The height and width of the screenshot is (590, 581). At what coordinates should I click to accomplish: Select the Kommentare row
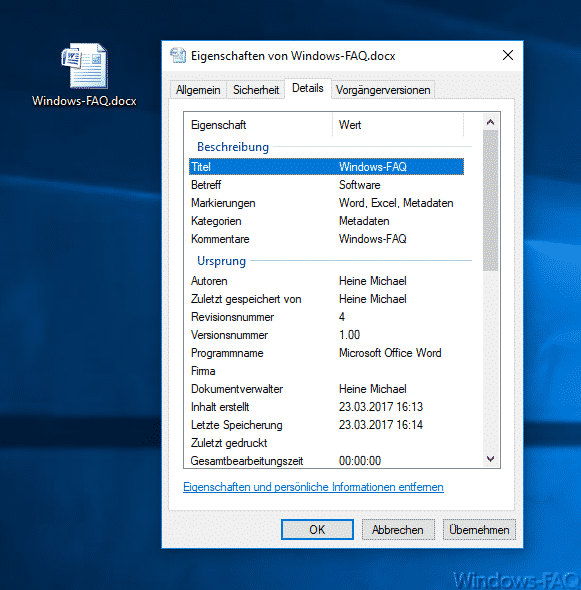326,239
